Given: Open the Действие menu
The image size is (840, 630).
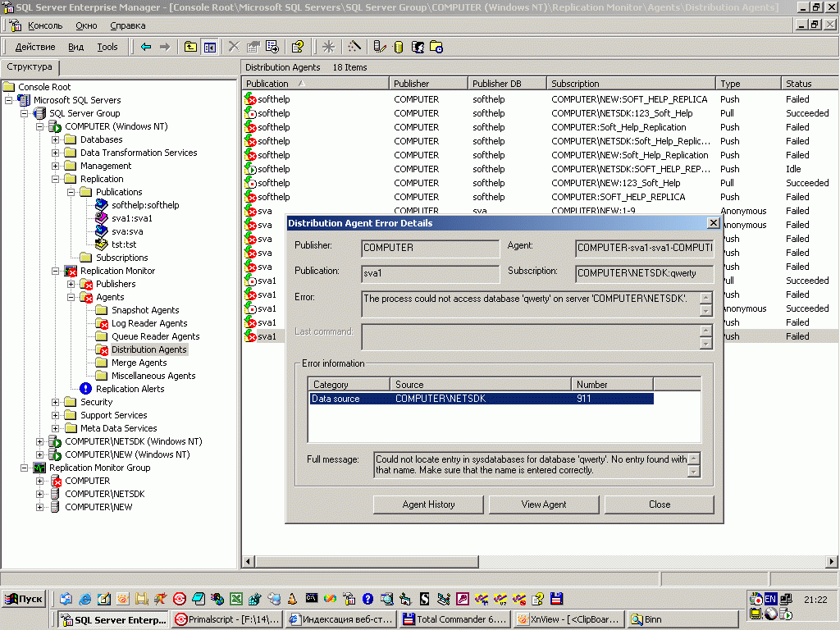Looking at the screenshot, I should [34, 47].
